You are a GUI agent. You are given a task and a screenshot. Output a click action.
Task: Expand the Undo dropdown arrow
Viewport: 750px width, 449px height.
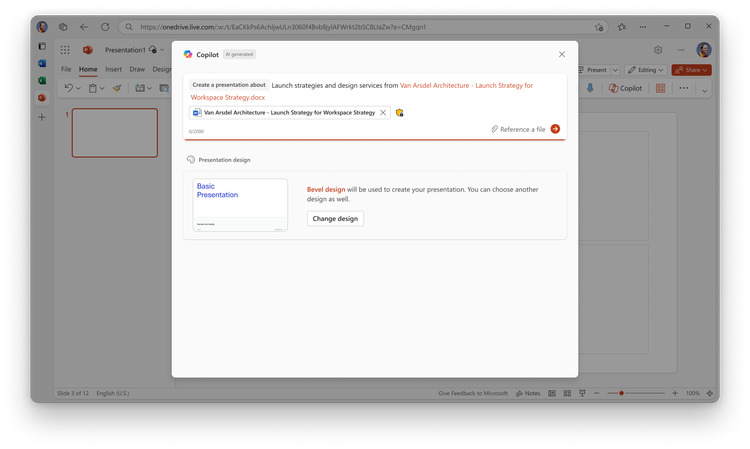pos(78,88)
